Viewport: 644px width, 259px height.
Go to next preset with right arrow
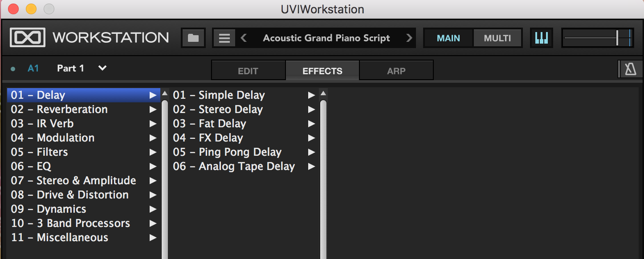click(x=409, y=38)
